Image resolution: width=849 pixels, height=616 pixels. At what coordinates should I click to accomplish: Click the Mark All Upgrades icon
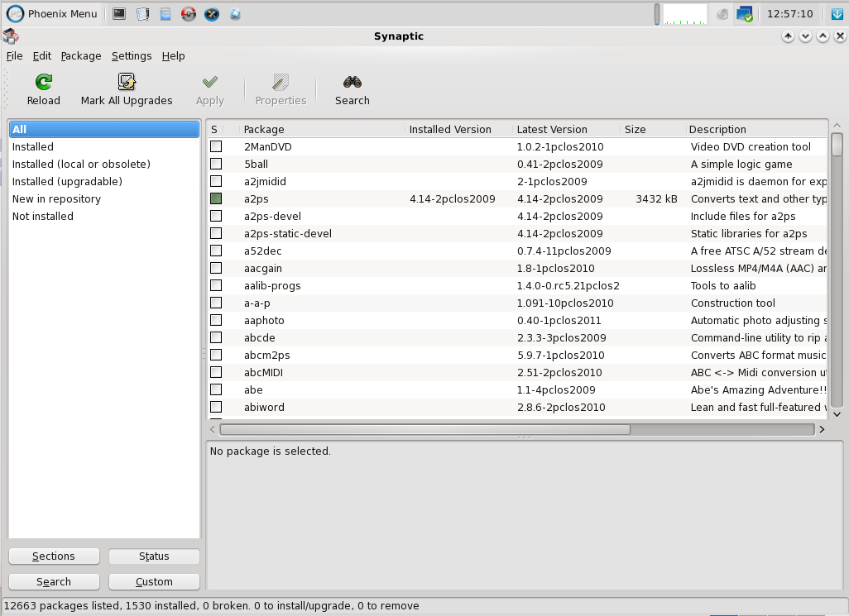click(127, 82)
